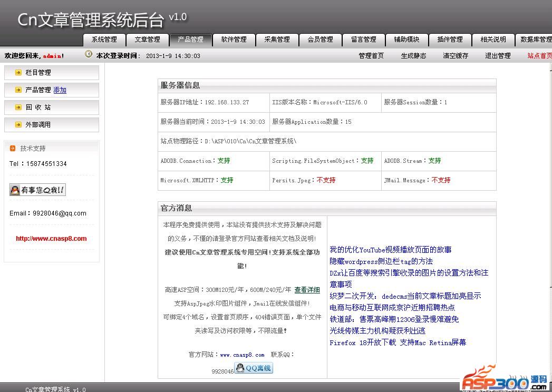Open the 系统管理 tab
This screenshot has width=552, height=392.
tap(104, 40)
